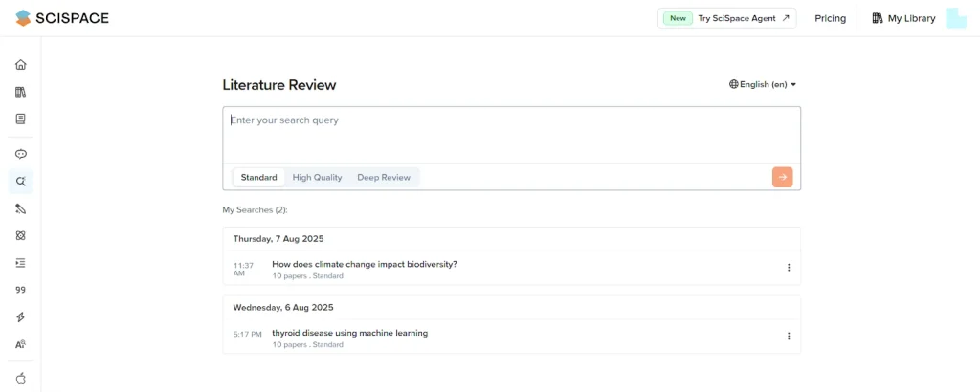This screenshot has width=980, height=392.
Task: Open the indented list icon in the sidebar
Action: click(x=21, y=263)
